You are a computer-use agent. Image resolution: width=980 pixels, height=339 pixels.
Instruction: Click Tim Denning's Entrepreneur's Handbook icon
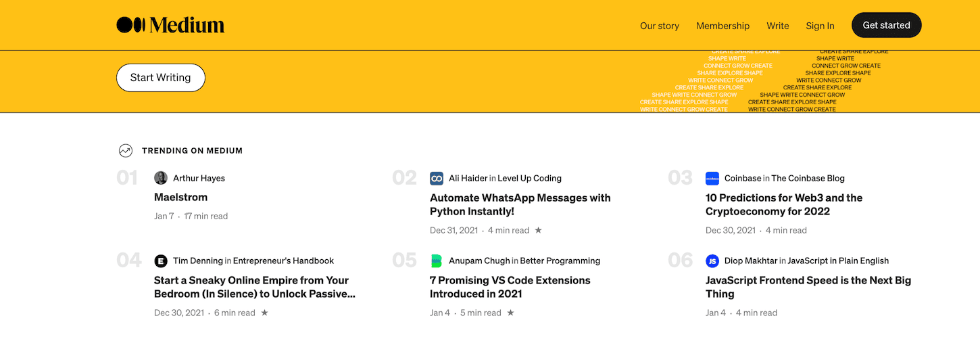tap(161, 261)
